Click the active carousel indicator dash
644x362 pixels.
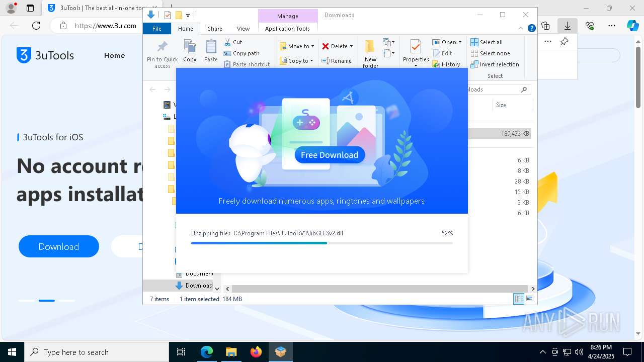coord(47,300)
